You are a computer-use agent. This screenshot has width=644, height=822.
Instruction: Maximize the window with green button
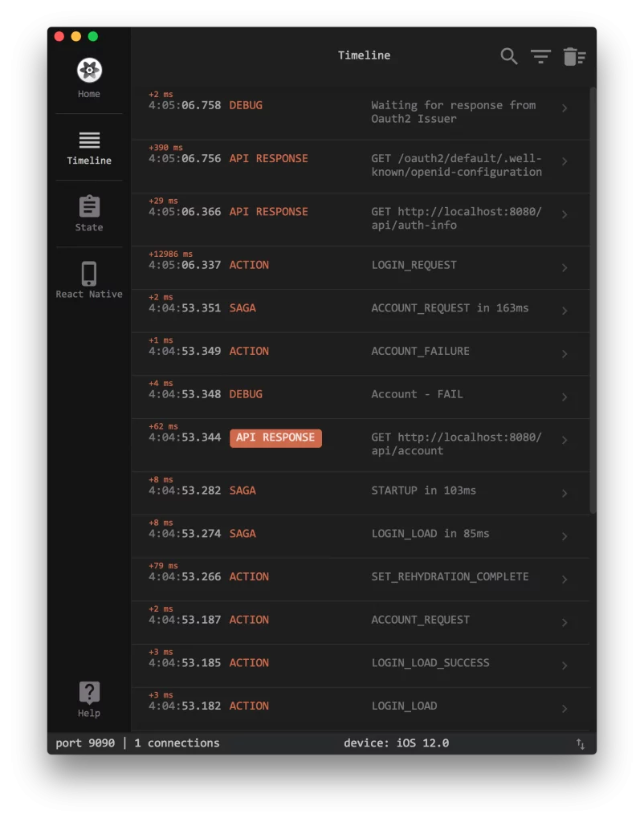[93, 36]
